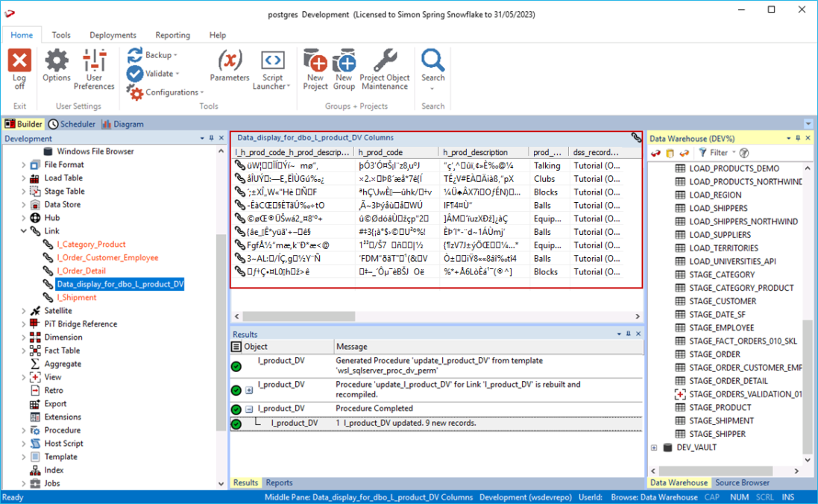818x504 pixels.
Task: Select the Source Browser tab
Action: coord(742,483)
